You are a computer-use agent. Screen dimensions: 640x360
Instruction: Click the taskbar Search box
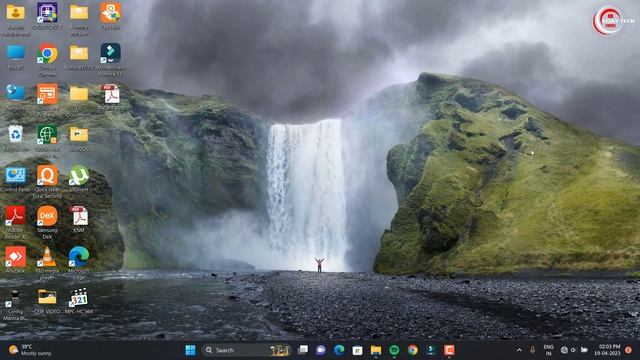coord(247,350)
